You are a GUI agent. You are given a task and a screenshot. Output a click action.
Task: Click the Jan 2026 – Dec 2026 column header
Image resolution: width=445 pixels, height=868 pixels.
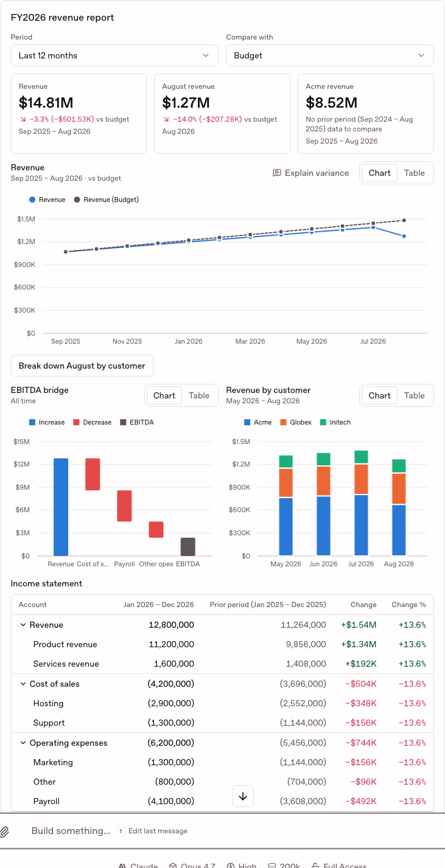158,605
